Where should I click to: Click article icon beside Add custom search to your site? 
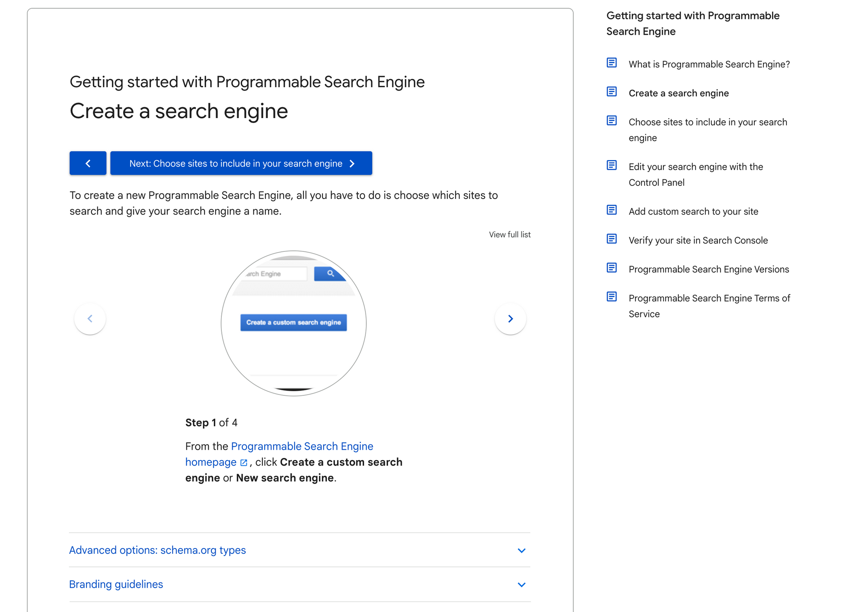coord(612,210)
